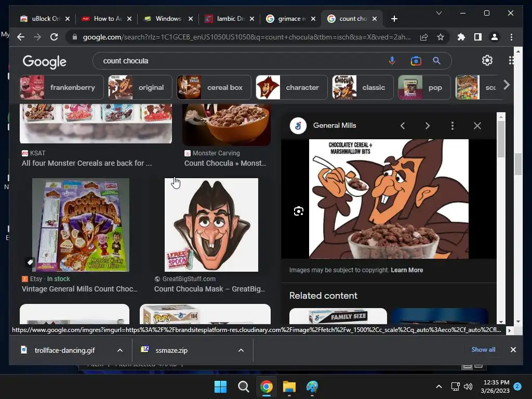
Task: Share this page via address bar icon
Action: click(424, 37)
